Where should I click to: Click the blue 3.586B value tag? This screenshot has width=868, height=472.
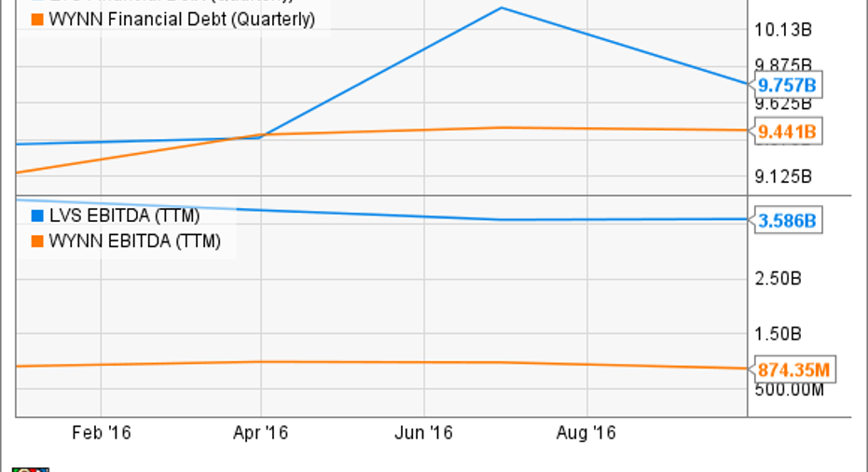tap(787, 221)
